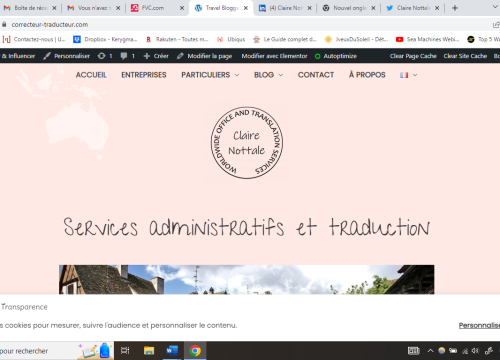Open File Explorer from the taskbar
The width and height of the screenshot is (500, 360).
(x=149, y=351)
